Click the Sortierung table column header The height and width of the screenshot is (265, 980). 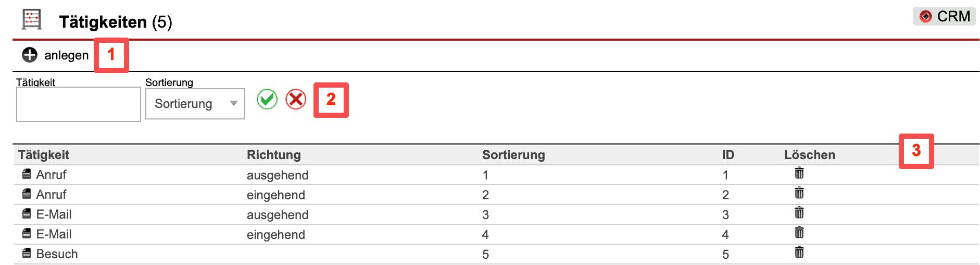point(513,155)
